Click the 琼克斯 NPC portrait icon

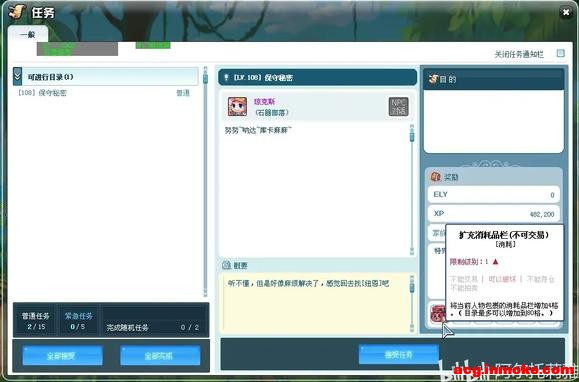click(237, 107)
